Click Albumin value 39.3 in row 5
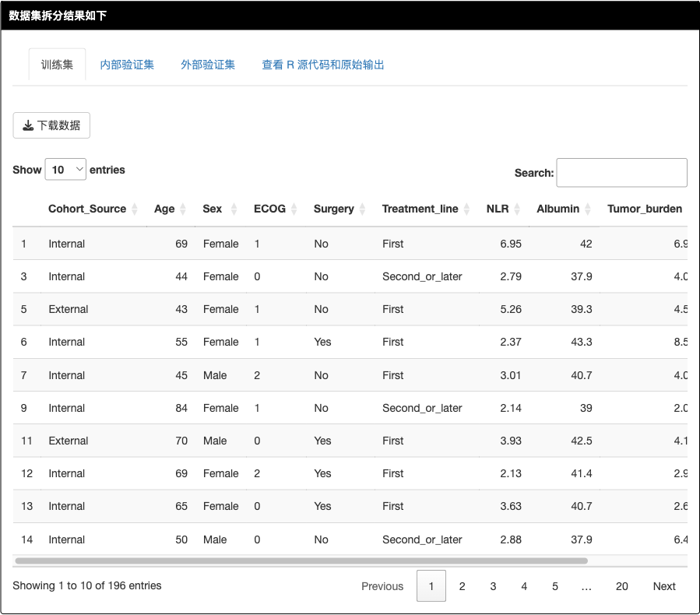 pos(581,309)
